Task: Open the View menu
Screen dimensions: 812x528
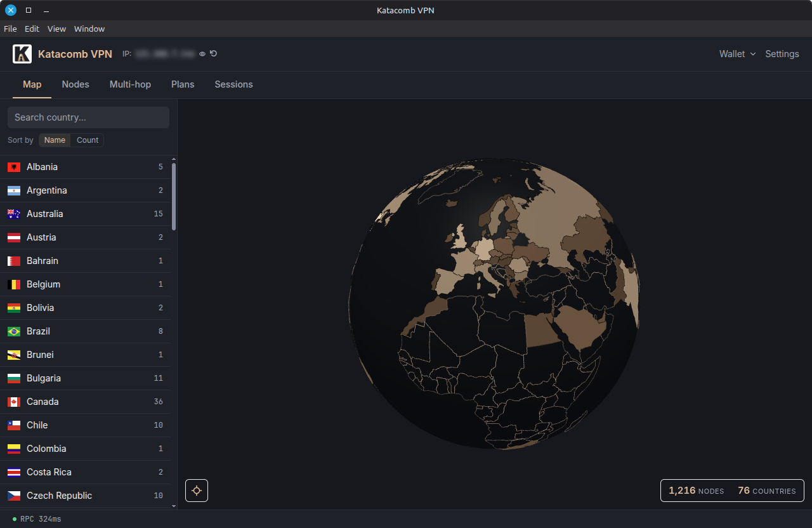Action: tap(56, 29)
